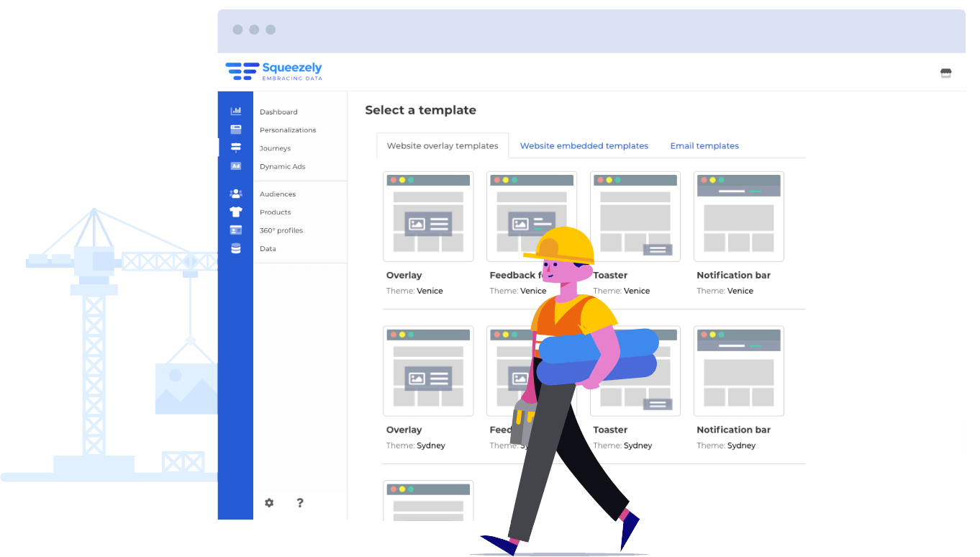
Task: Pick the Venice Notification bar template
Action: (738, 217)
